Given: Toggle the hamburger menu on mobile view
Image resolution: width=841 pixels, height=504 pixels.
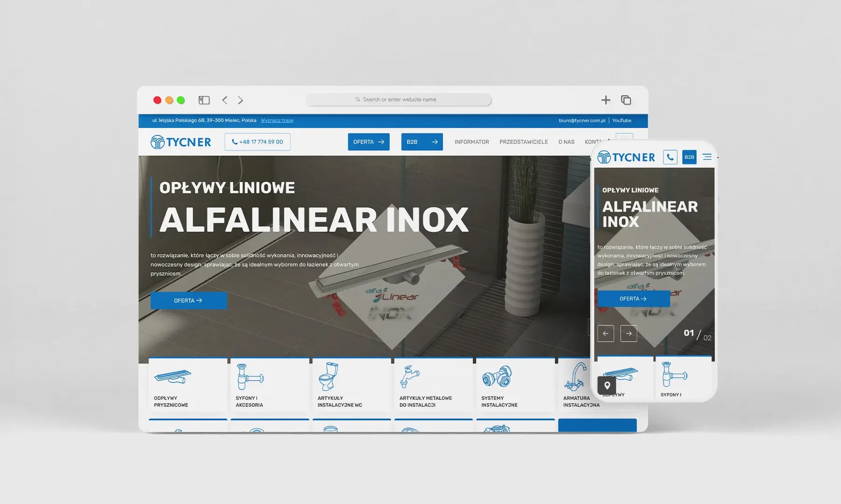Looking at the screenshot, I should coord(707,157).
